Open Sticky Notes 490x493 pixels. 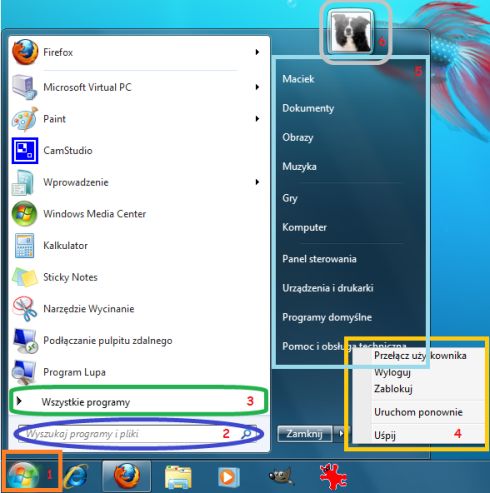click(x=138, y=277)
